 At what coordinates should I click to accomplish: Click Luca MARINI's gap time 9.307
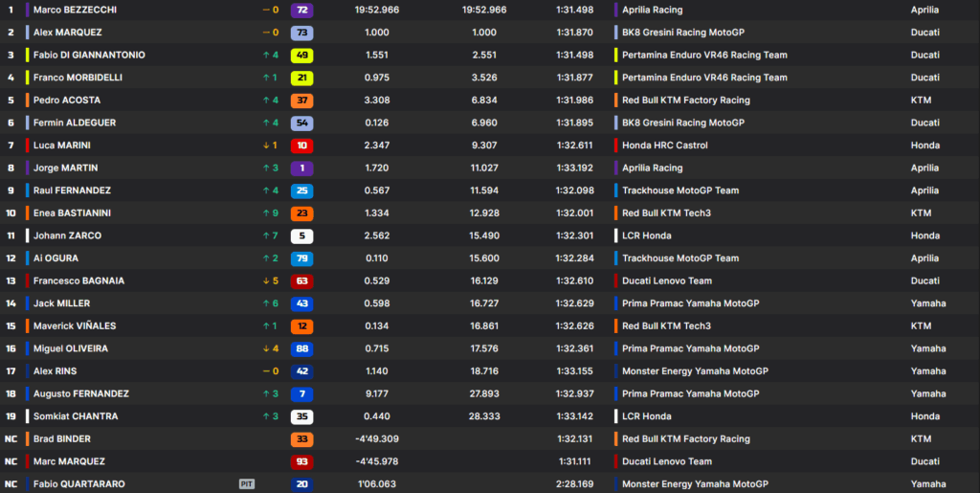[484, 146]
